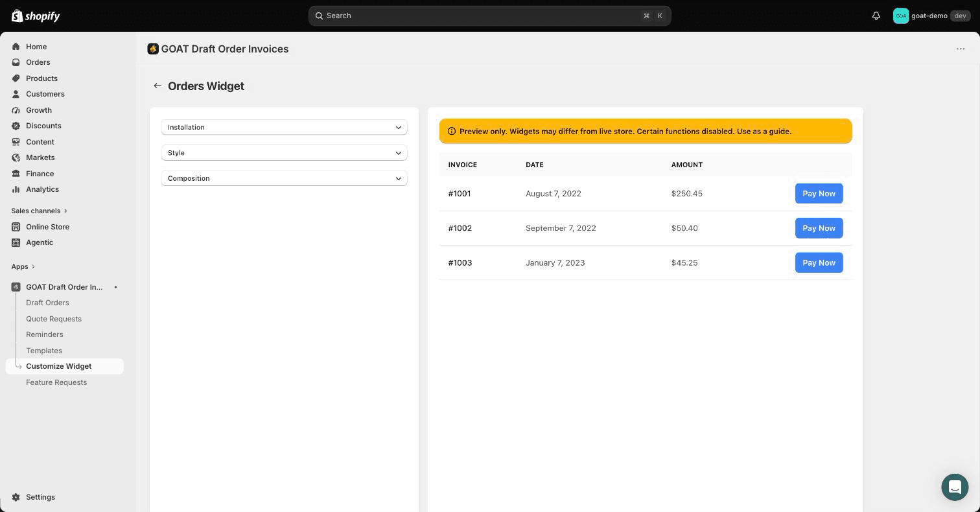Click the Search input field

tap(489, 16)
